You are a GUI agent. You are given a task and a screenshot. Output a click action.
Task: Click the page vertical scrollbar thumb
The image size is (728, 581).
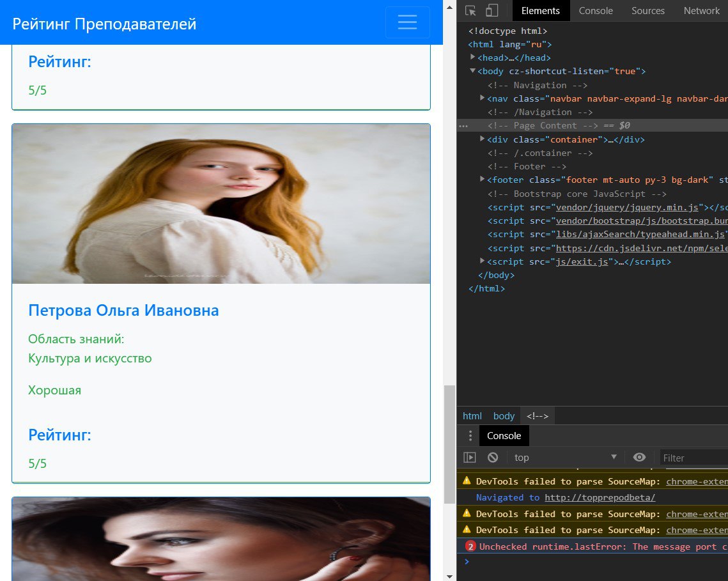tap(449, 444)
